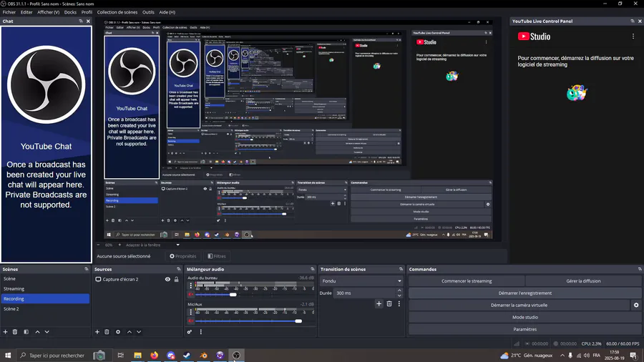
Task: Expand the hidden system tray icons chevron
Action: (562, 356)
